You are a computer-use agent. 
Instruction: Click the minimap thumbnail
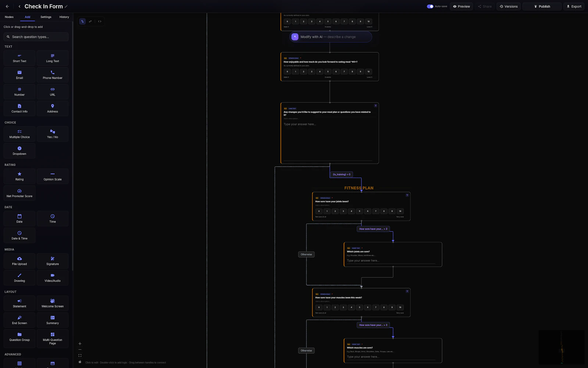click(x=562, y=347)
